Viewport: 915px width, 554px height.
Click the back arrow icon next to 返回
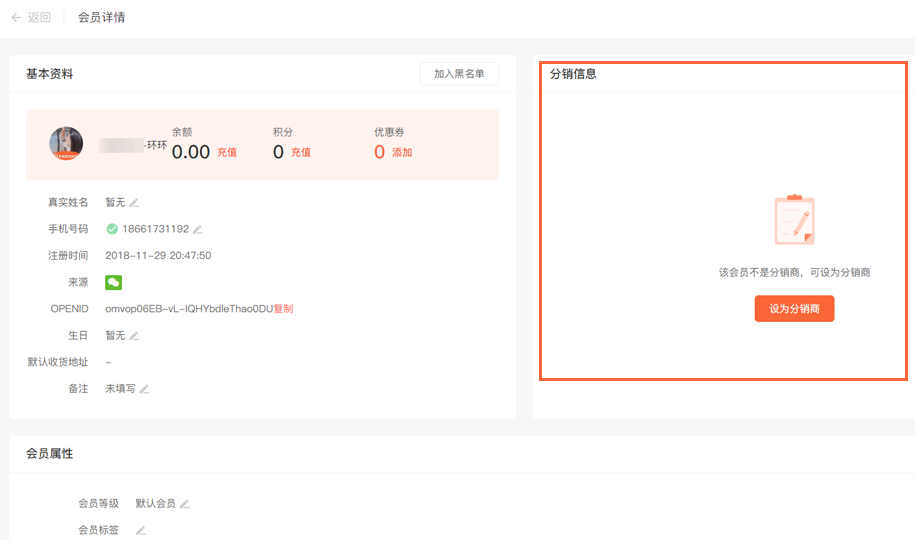[16, 18]
